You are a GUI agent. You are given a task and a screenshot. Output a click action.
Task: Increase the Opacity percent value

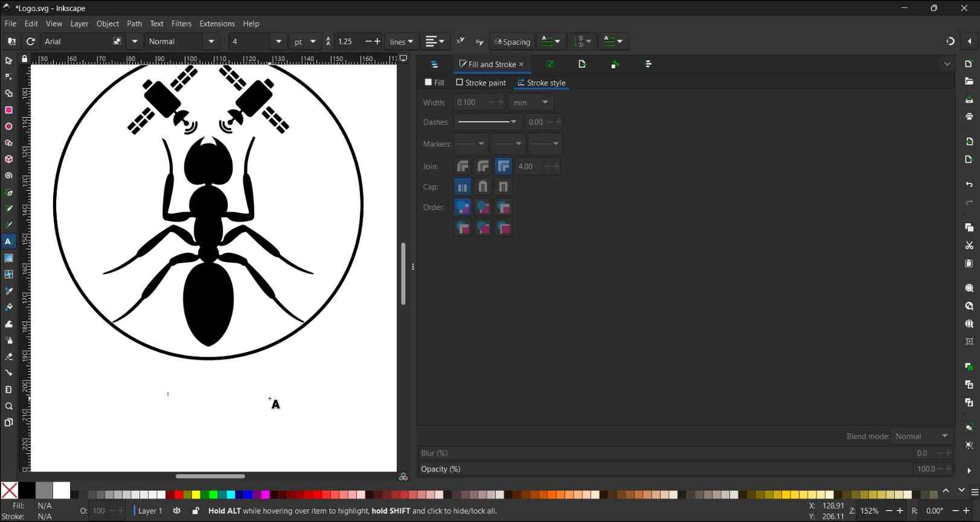click(x=948, y=469)
